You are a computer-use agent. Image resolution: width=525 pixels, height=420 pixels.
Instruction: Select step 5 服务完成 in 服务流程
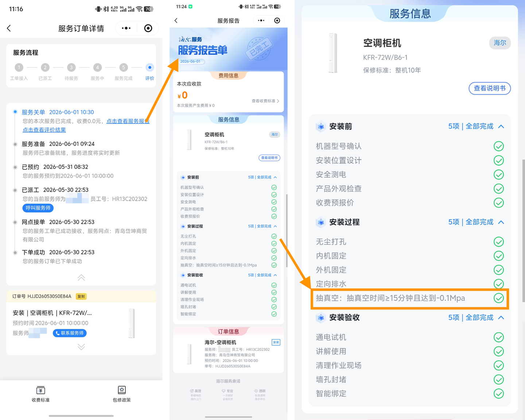124,67
